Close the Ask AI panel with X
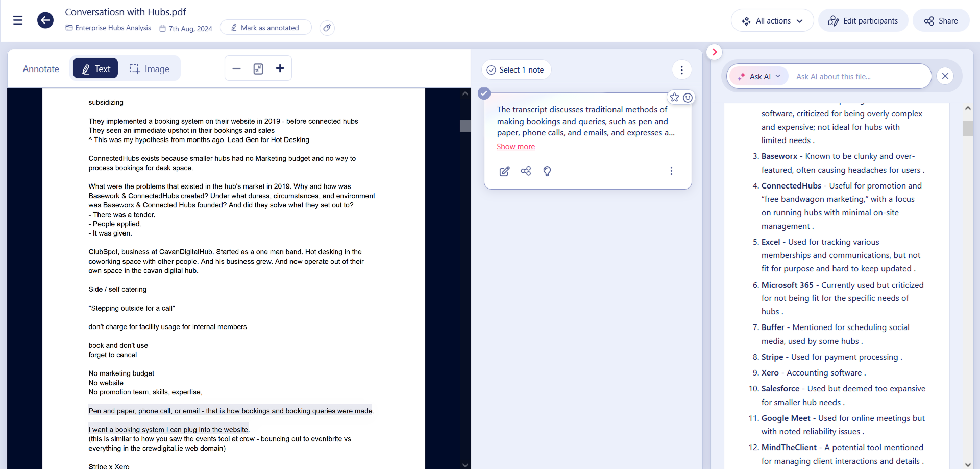Viewport: 980px width, 469px height. [x=945, y=76]
